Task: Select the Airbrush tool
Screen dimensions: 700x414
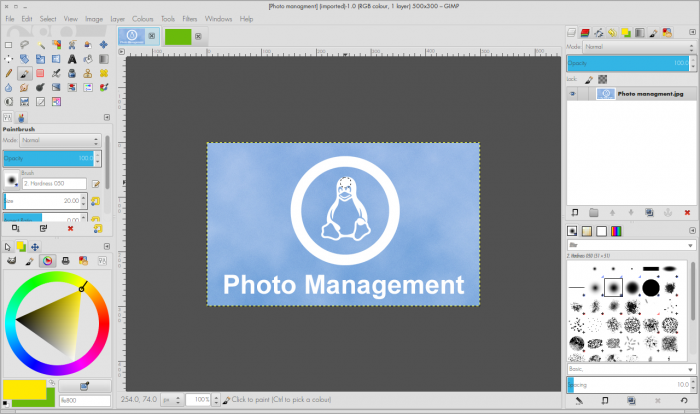Action: 56,73
